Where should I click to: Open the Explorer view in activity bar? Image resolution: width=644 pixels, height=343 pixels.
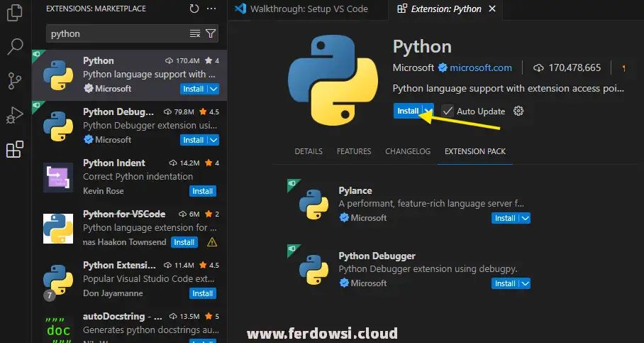pyautogui.click(x=15, y=12)
